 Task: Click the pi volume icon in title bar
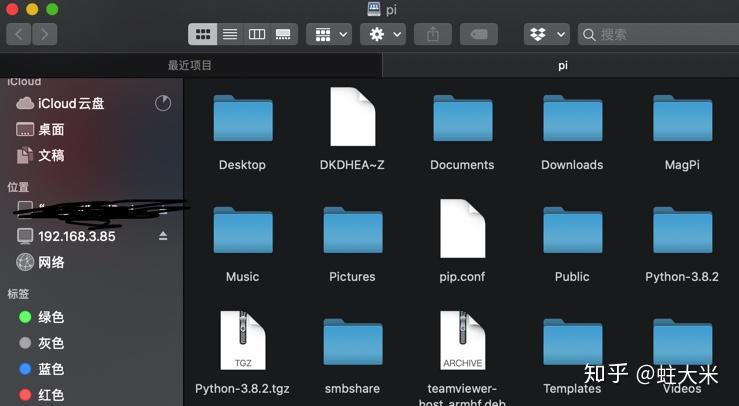click(374, 8)
